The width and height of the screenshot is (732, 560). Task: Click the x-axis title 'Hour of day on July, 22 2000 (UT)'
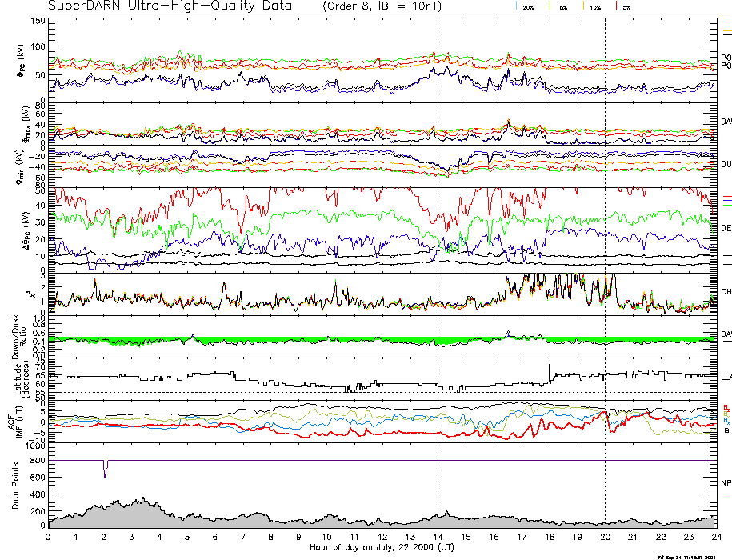click(382, 547)
